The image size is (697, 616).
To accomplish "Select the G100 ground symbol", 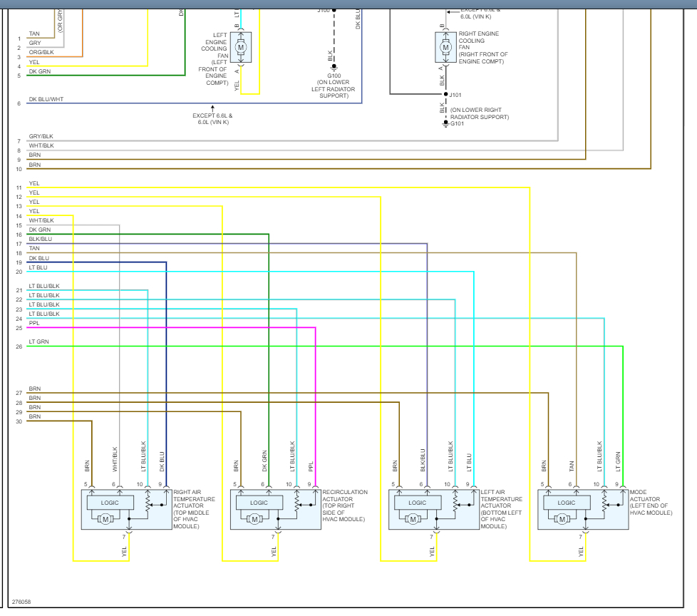I will [334, 66].
